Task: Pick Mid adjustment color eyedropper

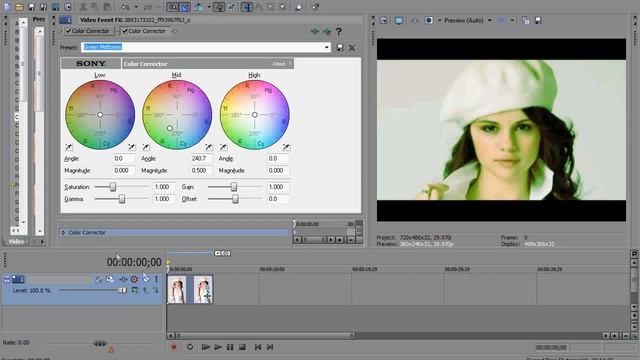Action: [x=209, y=147]
